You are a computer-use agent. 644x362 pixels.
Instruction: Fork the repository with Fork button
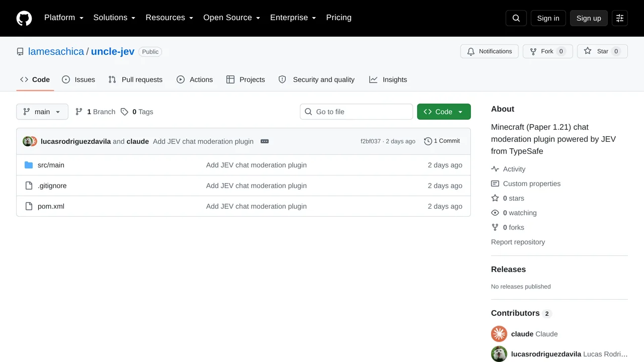pyautogui.click(x=547, y=51)
